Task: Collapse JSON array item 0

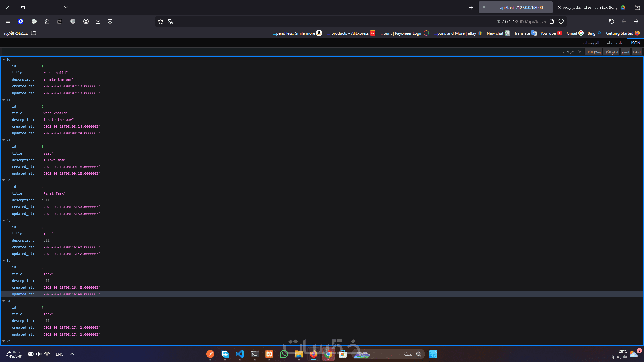Action: click(x=4, y=60)
